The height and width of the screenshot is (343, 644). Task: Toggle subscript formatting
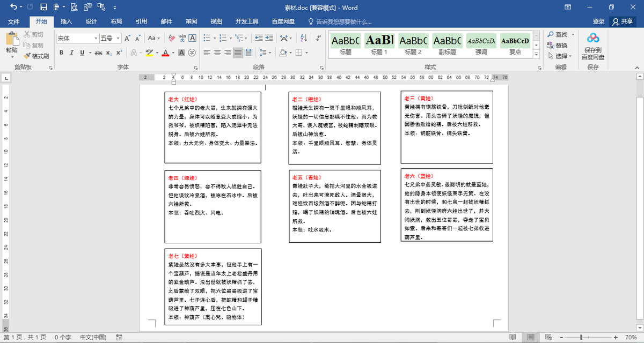(x=108, y=53)
